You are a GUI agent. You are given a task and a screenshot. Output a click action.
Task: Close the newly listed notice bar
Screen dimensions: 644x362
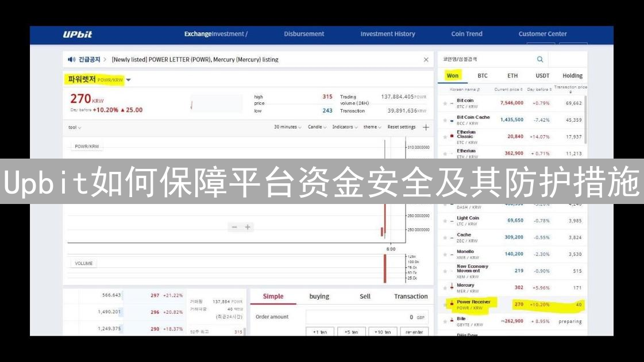point(426,60)
